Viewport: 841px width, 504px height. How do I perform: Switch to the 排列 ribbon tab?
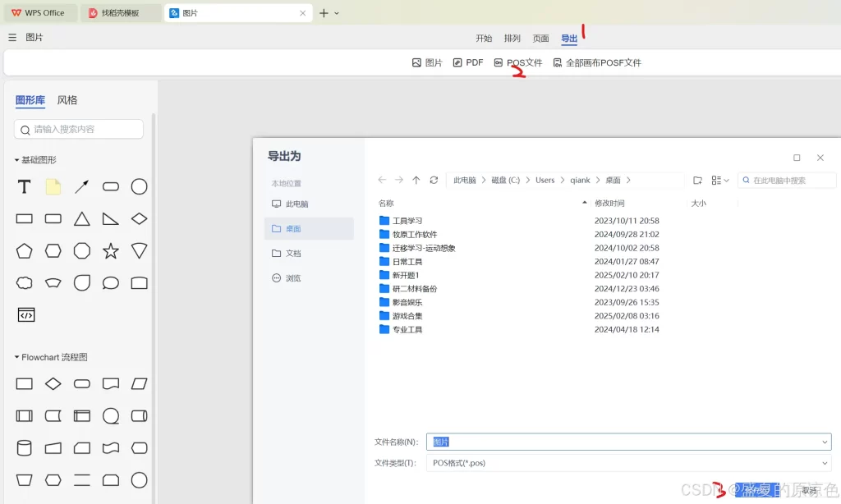[x=512, y=37]
